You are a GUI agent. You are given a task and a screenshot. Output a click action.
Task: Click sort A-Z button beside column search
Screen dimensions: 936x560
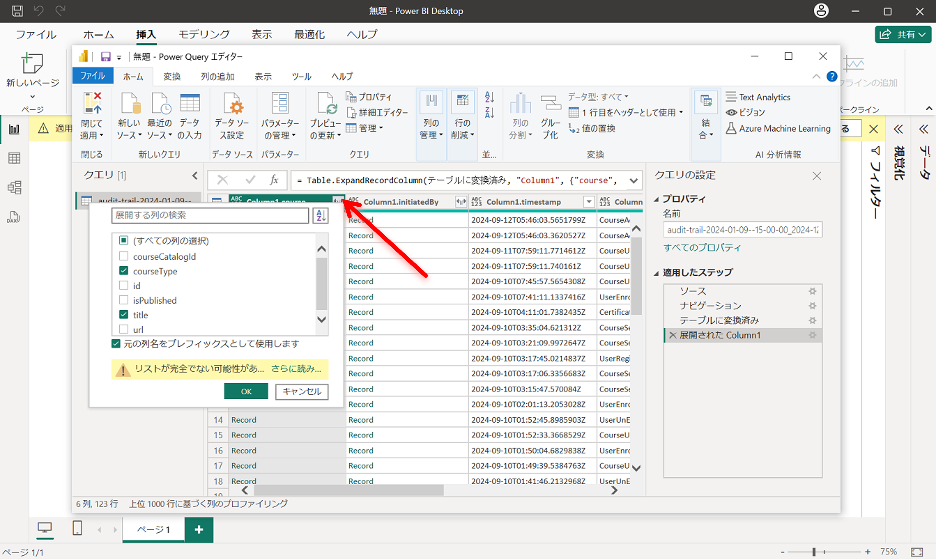pos(321,215)
